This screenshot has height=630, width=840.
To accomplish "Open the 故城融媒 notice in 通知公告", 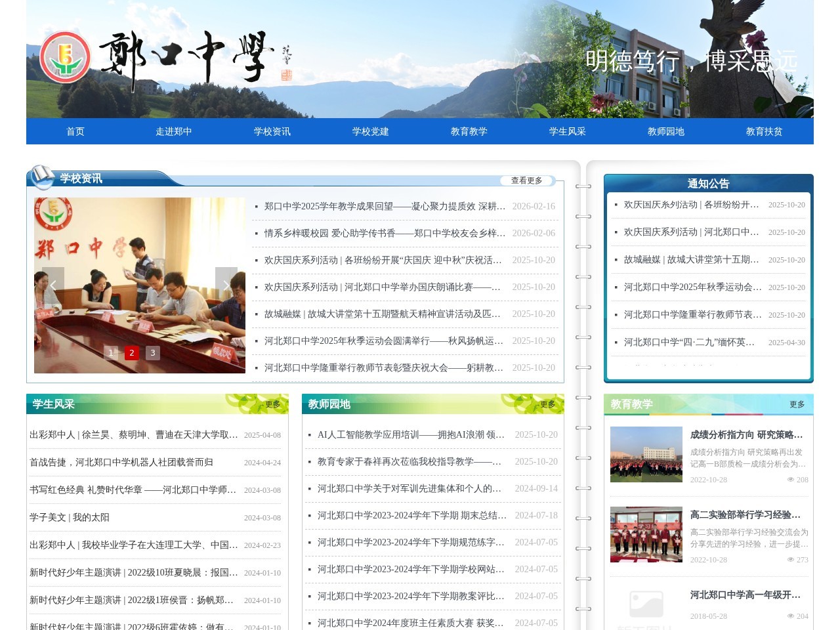I will coord(692,260).
